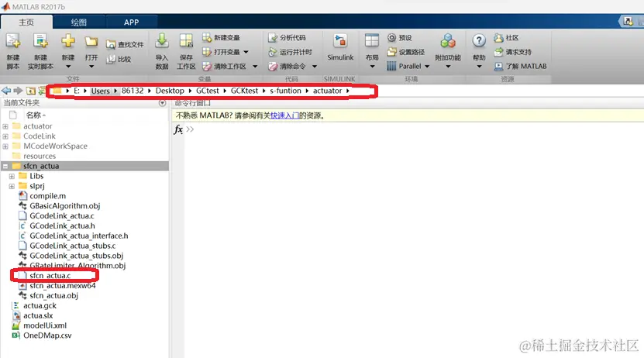The image size is (644, 358).
Task: Launch Simulink from the toolbar
Action: point(340,47)
